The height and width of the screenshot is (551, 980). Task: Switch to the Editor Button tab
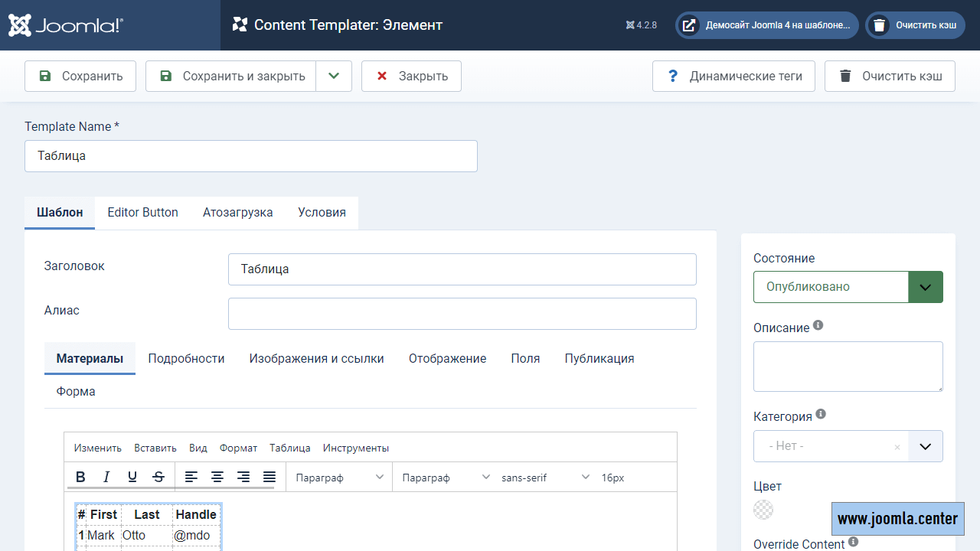click(142, 213)
